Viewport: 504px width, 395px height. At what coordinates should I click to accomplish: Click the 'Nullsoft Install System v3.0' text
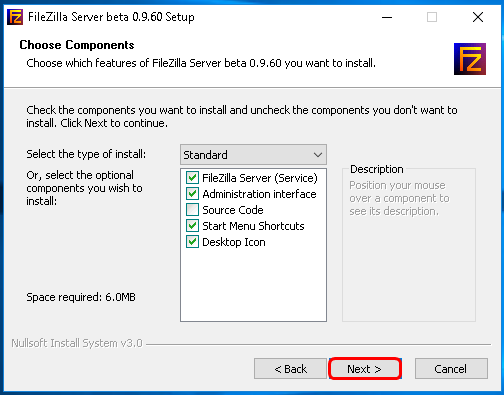(77, 343)
